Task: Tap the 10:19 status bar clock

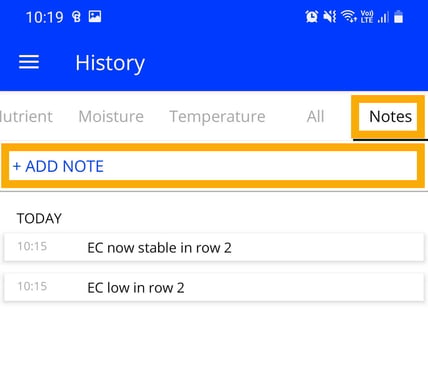Action: [x=44, y=17]
